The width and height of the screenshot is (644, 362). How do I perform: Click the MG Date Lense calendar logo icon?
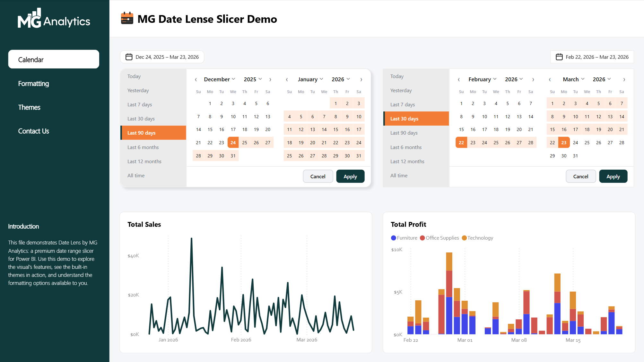(x=127, y=19)
